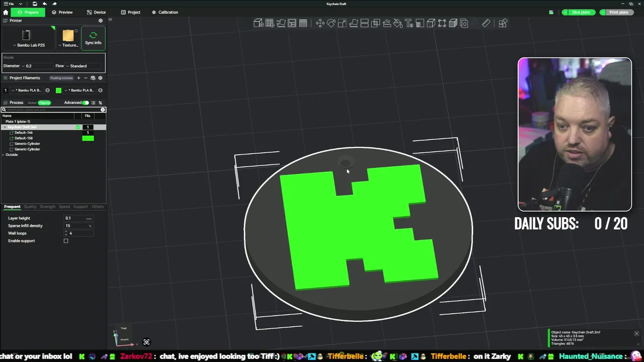Go to the Home screen icon

[6, 12]
